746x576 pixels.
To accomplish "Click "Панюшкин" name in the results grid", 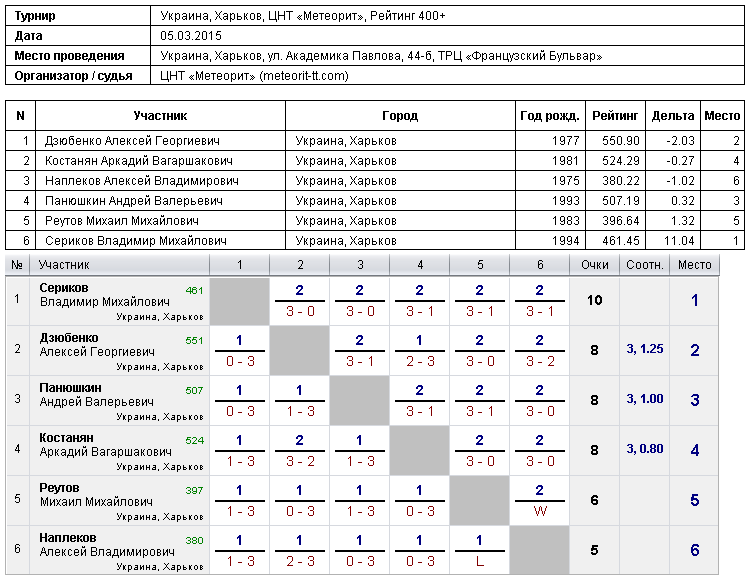I will pyautogui.click(x=70, y=388).
